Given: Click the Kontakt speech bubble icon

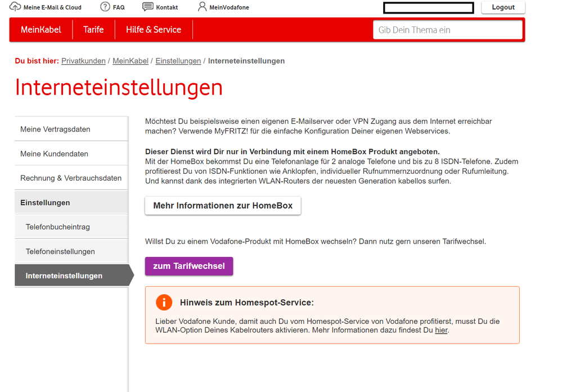Looking at the screenshot, I should tap(148, 7).
